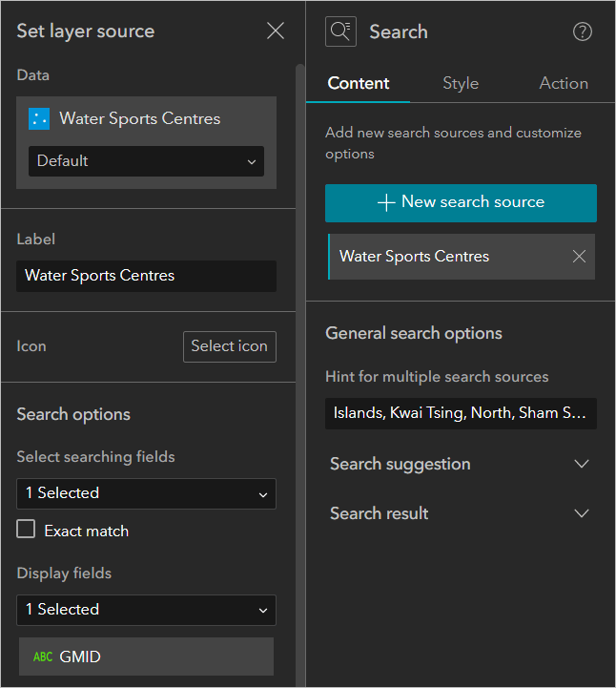
Task: Click the Label text field
Action: click(146, 276)
